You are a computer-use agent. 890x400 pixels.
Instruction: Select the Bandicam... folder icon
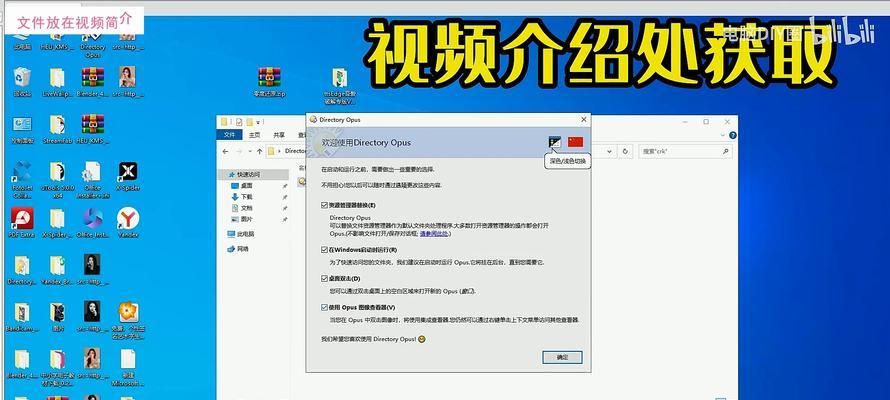click(x=22, y=317)
